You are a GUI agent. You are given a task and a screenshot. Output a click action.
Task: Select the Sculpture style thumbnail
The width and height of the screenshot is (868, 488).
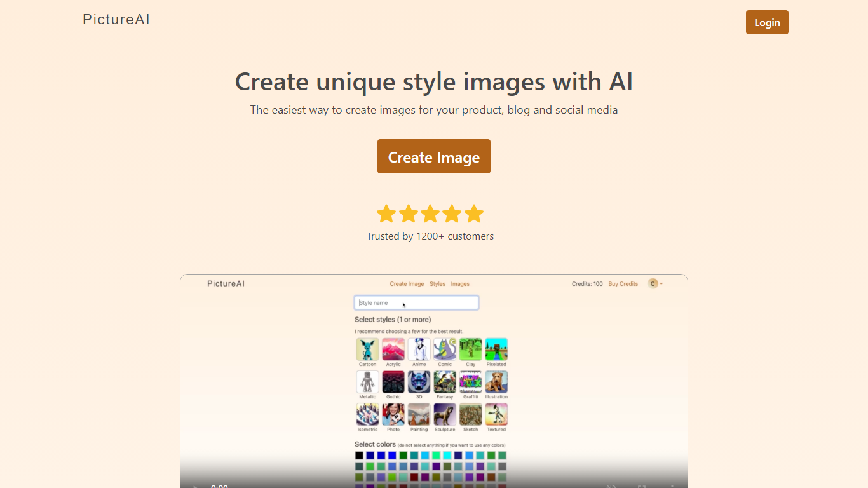445,414
